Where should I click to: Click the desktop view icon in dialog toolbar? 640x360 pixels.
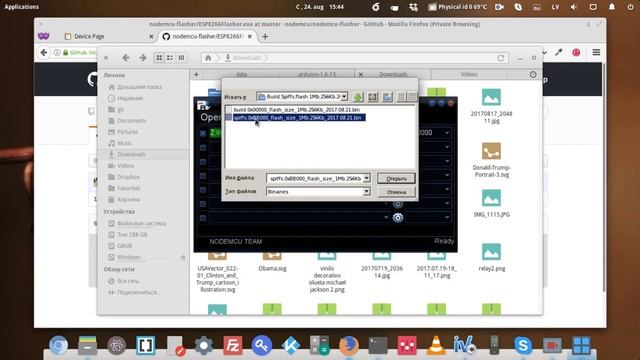[x=373, y=97]
